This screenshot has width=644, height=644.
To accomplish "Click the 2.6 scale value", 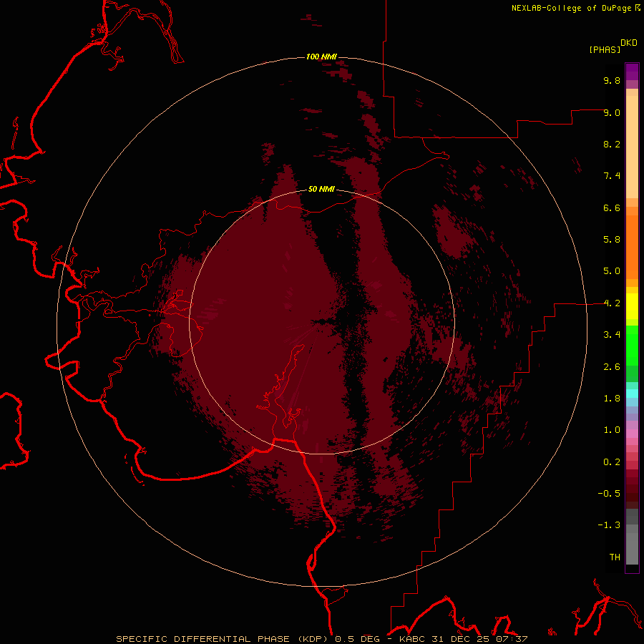I will click(612, 367).
